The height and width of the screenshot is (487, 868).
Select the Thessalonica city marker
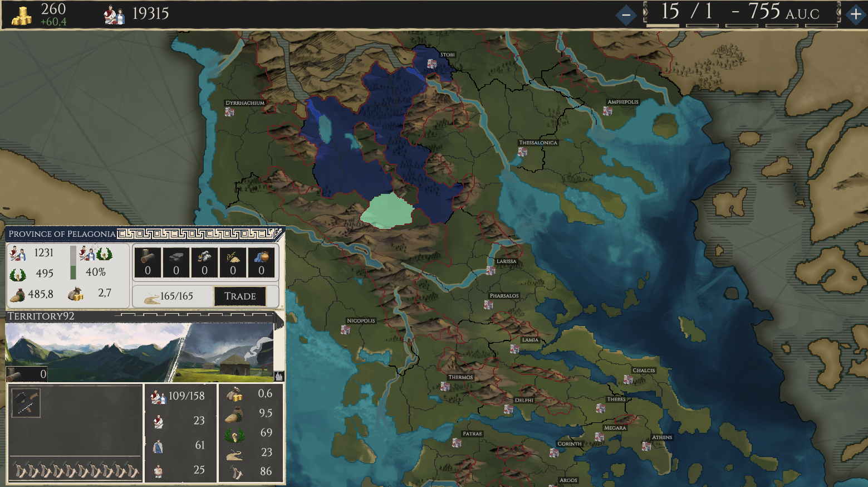click(522, 151)
